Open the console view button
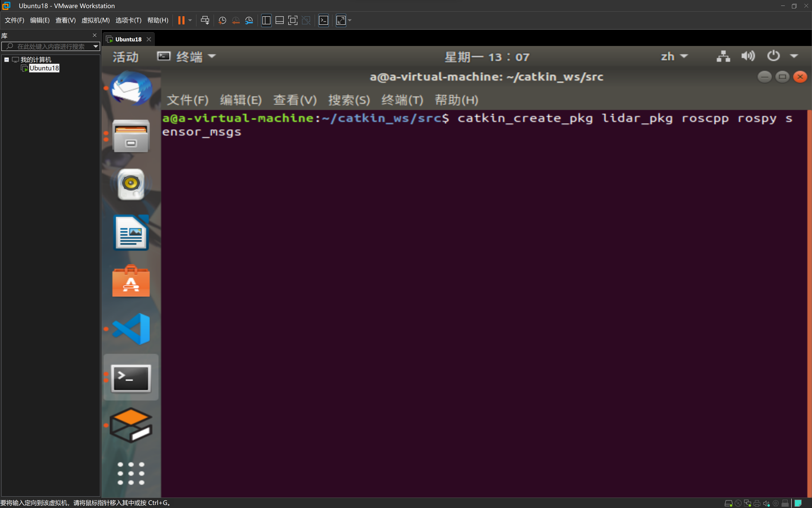The height and width of the screenshot is (508, 812). (324, 20)
